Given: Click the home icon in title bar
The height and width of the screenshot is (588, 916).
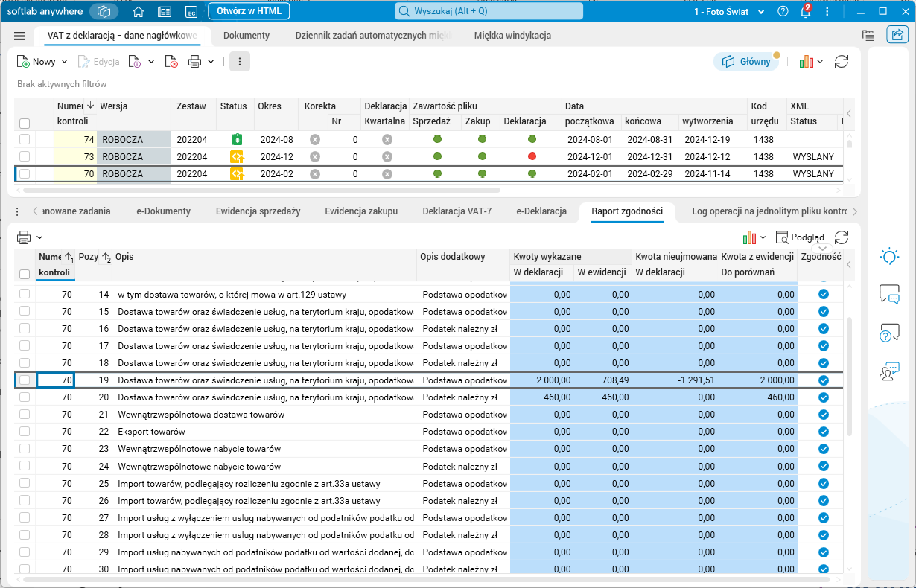Looking at the screenshot, I should pyautogui.click(x=138, y=12).
